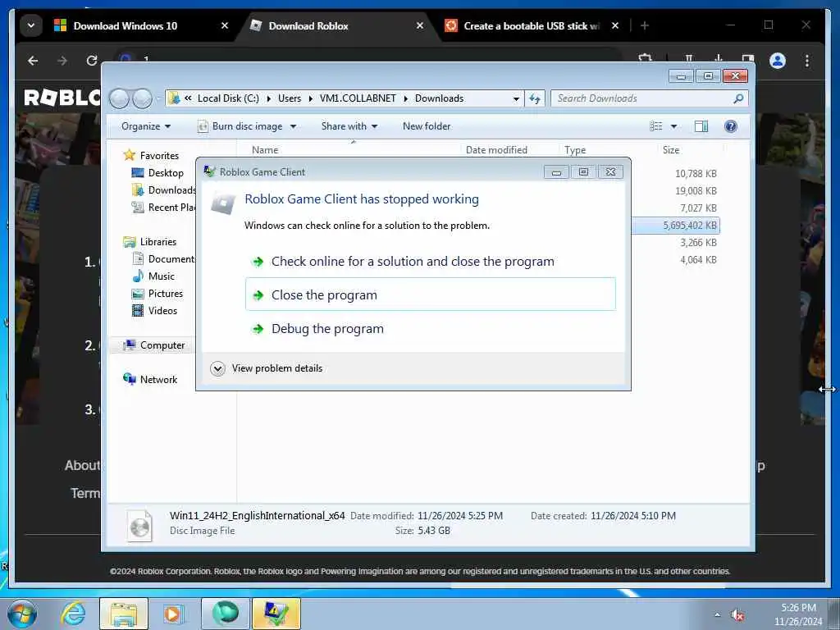Image resolution: width=840 pixels, height=630 pixels.
Task: Click Users in the address breadcrumb
Action: (290, 98)
